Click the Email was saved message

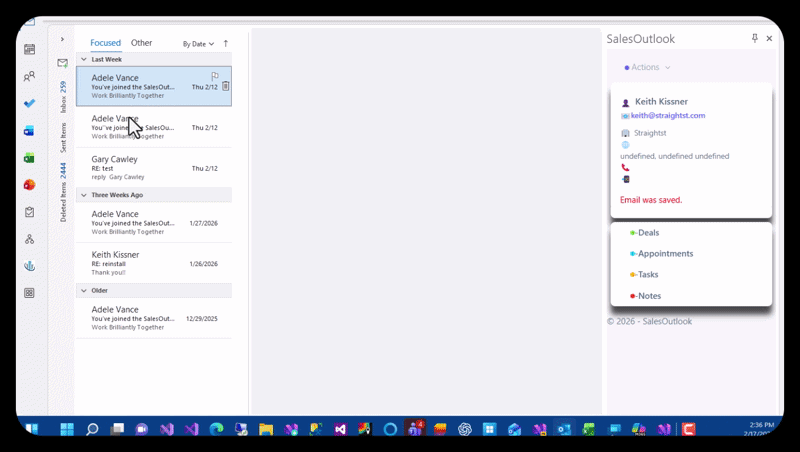(651, 200)
